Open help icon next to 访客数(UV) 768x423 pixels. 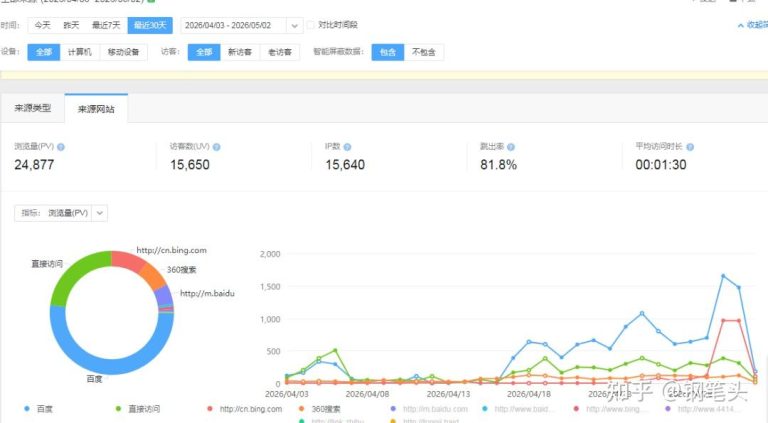216,147
